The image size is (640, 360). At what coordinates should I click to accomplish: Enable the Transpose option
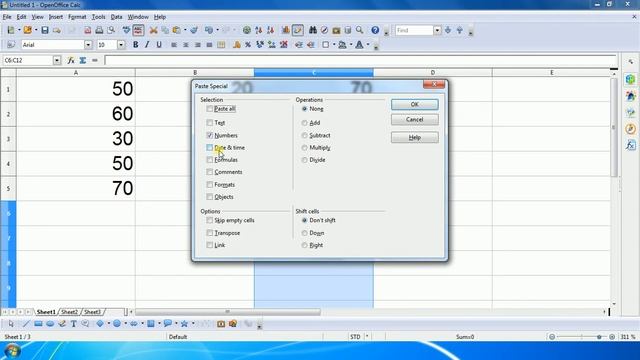[210, 233]
